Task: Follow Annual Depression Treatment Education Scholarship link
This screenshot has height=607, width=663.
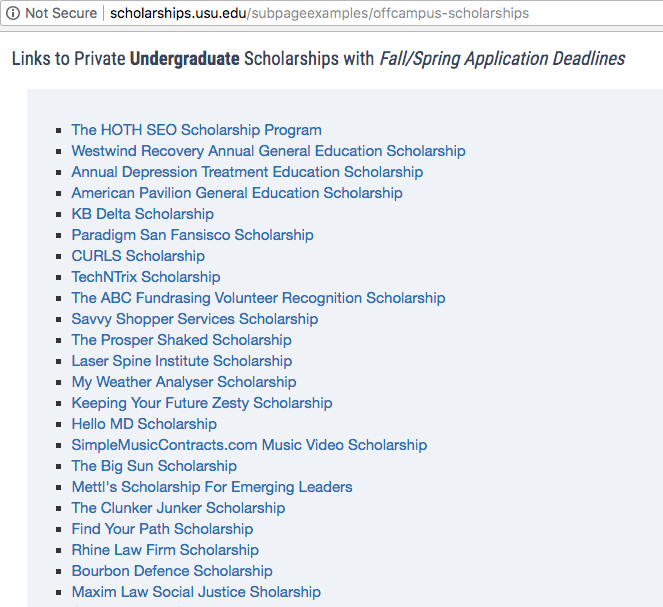Action: [x=247, y=172]
